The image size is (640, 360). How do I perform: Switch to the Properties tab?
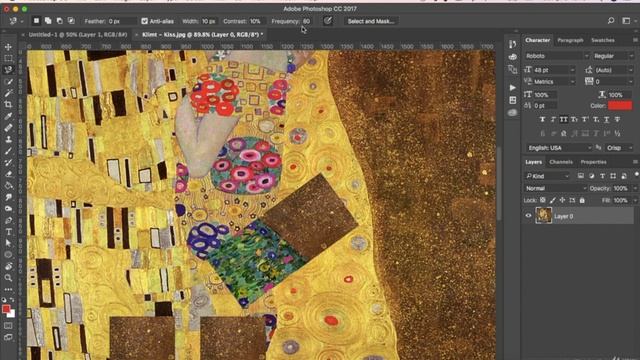point(593,162)
